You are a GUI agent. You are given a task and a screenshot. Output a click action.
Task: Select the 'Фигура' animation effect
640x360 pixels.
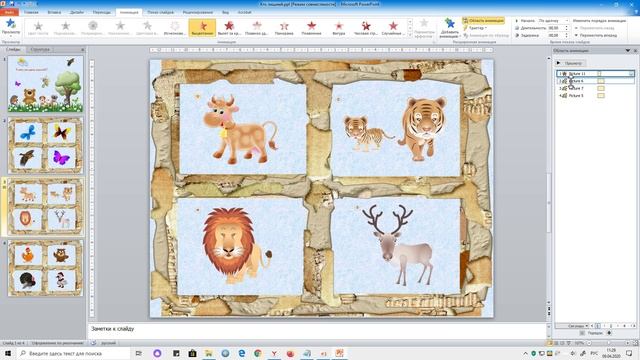tap(339, 28)
